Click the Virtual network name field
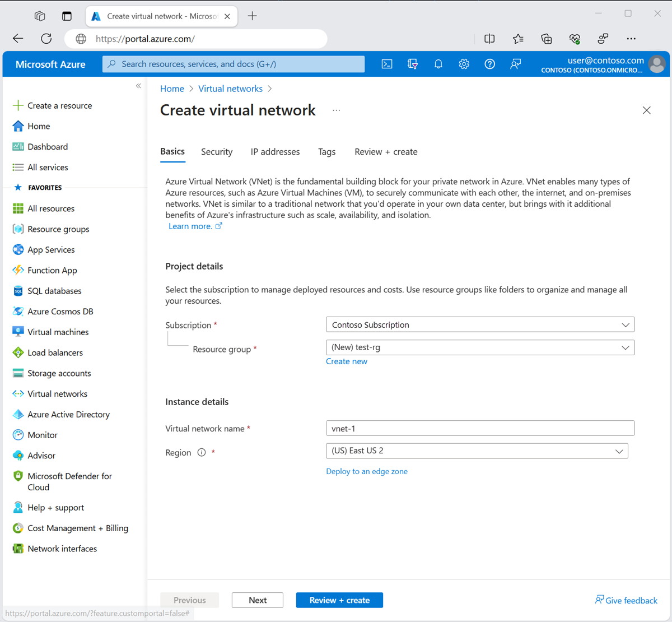 480,428
